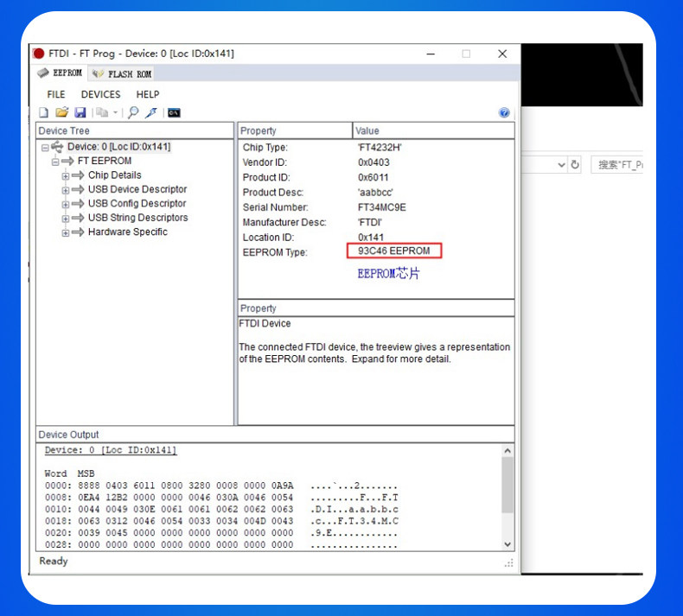
Task: Click the FT Prog window close button
Action: click(x=502, y=54)
